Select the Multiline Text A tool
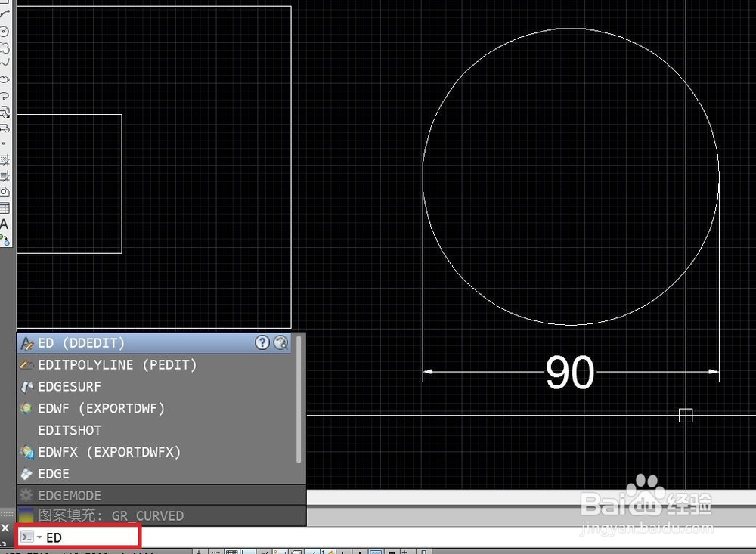The height and width of the screenshot is (554, 756). tap(5, 224)
